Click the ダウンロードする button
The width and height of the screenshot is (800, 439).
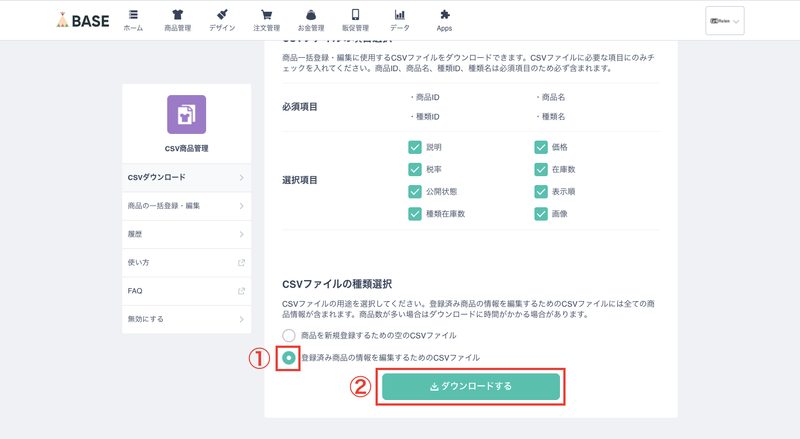[471, 386]
